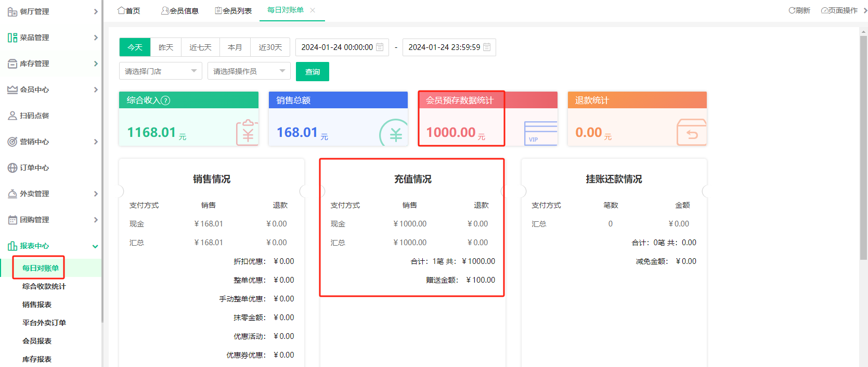
Task: Open the 请选择门店 dropdown
Action: [161, 71]
